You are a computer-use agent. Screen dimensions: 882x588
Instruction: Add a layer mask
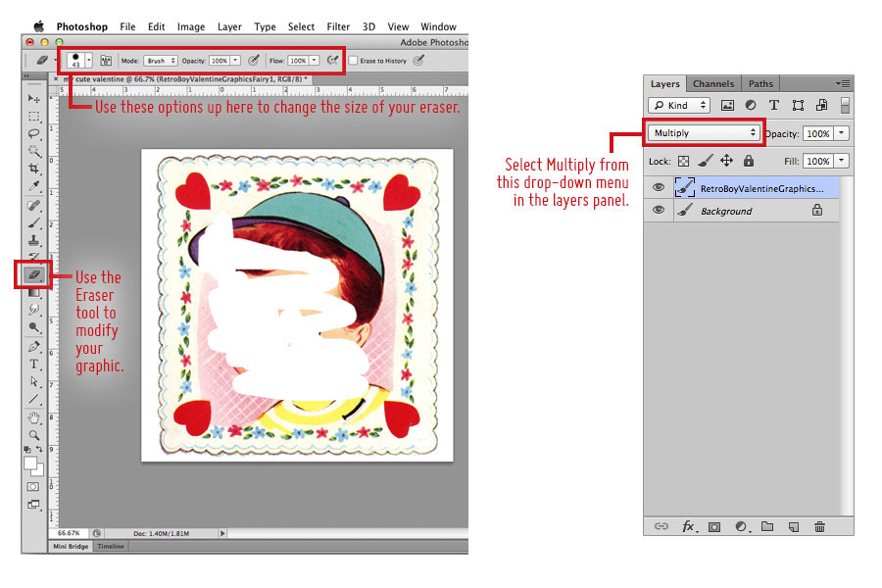tap(714, 527)
